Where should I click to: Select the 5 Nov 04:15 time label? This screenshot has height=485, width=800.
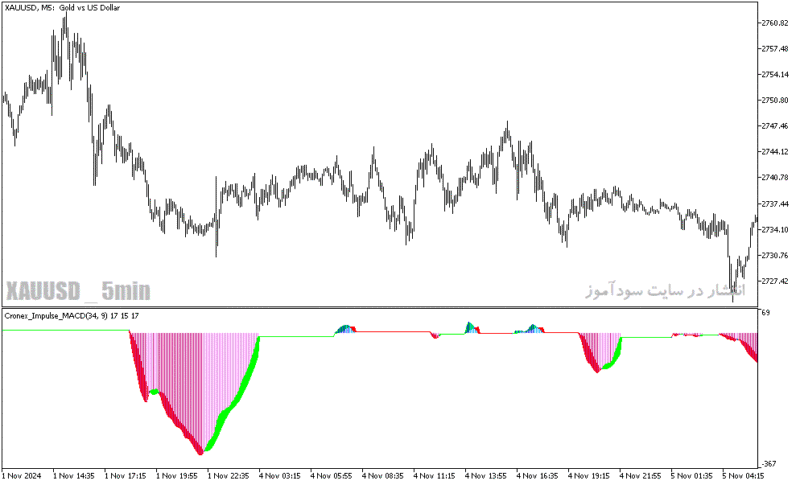743,476
